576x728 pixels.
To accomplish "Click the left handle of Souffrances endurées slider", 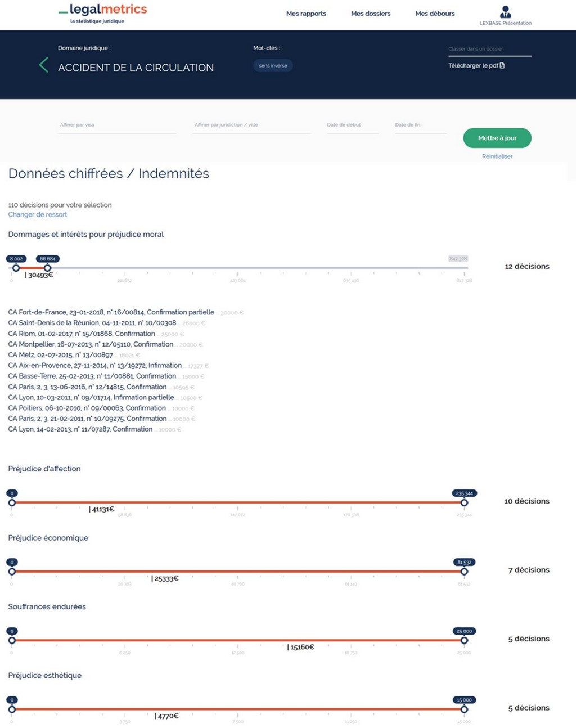I will coord(12,640).
